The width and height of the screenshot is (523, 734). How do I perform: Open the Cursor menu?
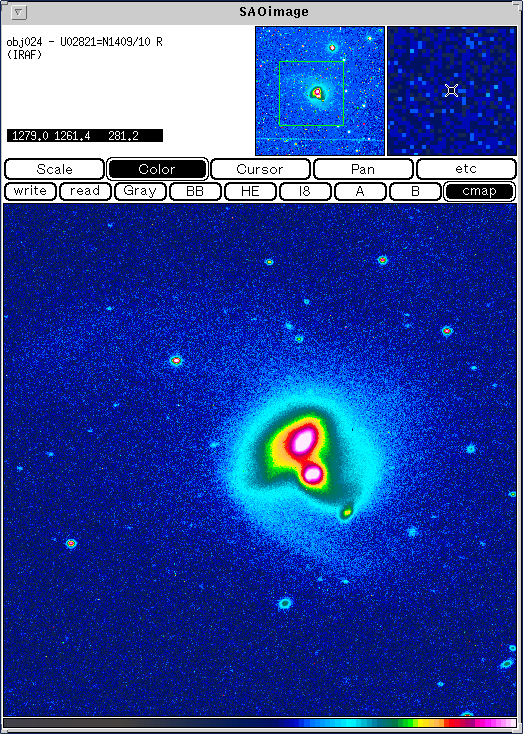click(260, 169)
